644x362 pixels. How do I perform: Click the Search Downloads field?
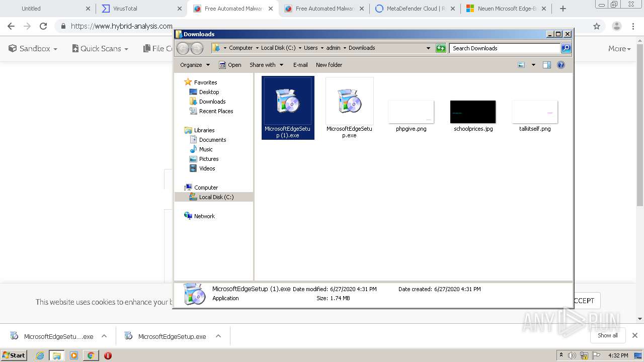click(505, 48)
